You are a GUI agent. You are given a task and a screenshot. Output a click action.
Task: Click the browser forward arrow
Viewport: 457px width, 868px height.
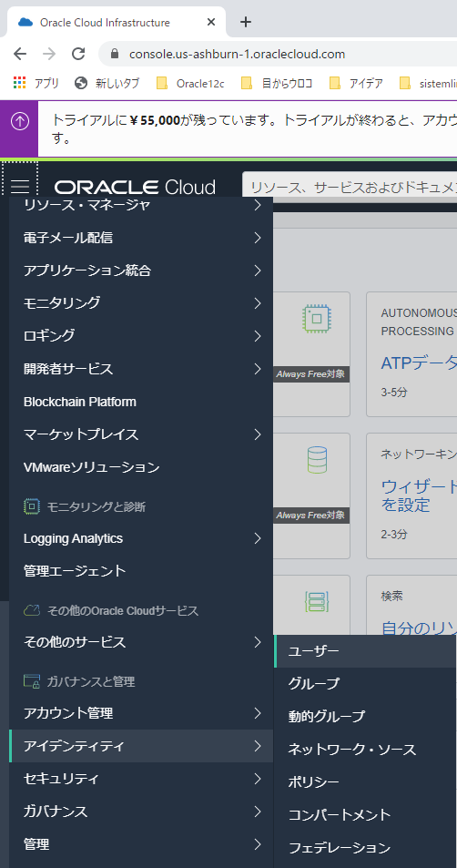49,54
